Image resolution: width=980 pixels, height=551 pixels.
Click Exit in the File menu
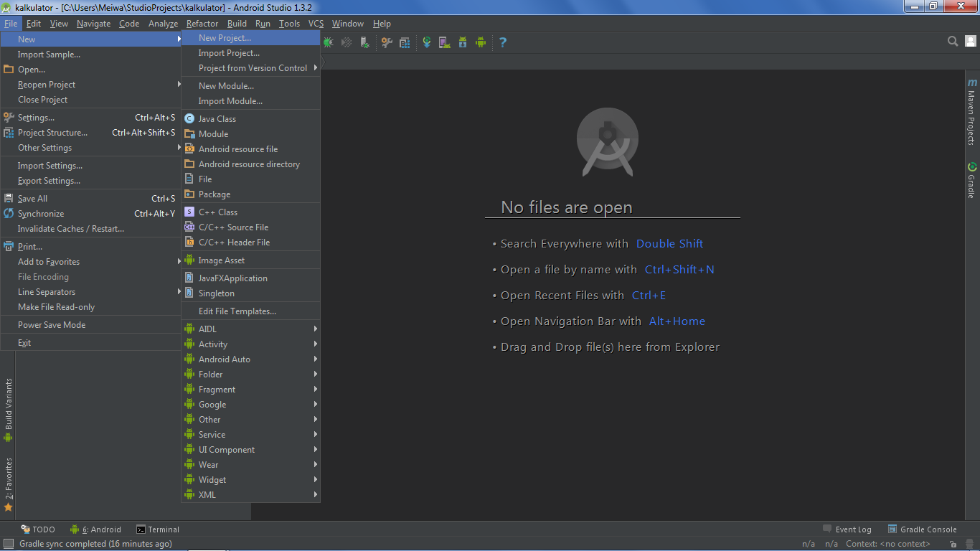(90, 343)
